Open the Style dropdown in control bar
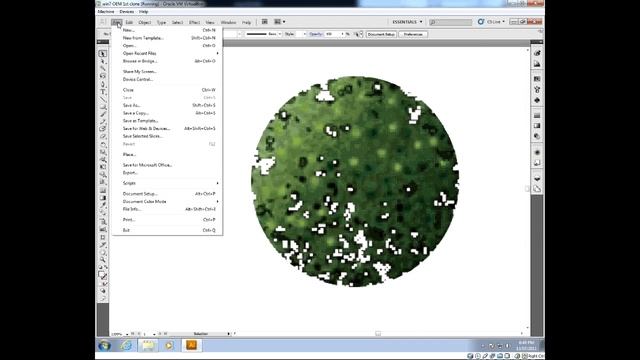640x360 pixels. point(304,34)
